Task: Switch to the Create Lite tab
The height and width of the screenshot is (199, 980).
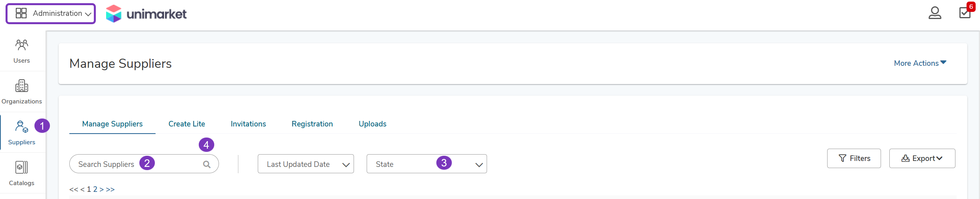Action: [x=187, y=124]
